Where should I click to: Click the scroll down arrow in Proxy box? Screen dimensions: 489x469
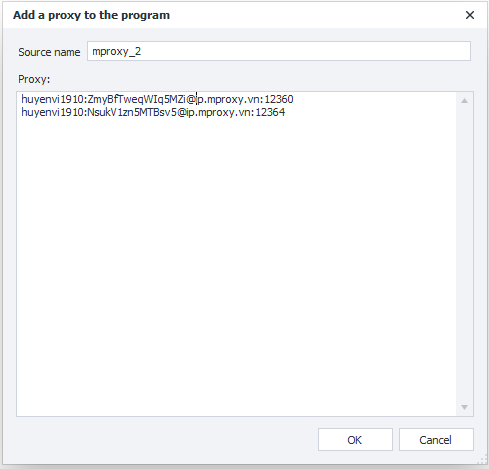464,407
